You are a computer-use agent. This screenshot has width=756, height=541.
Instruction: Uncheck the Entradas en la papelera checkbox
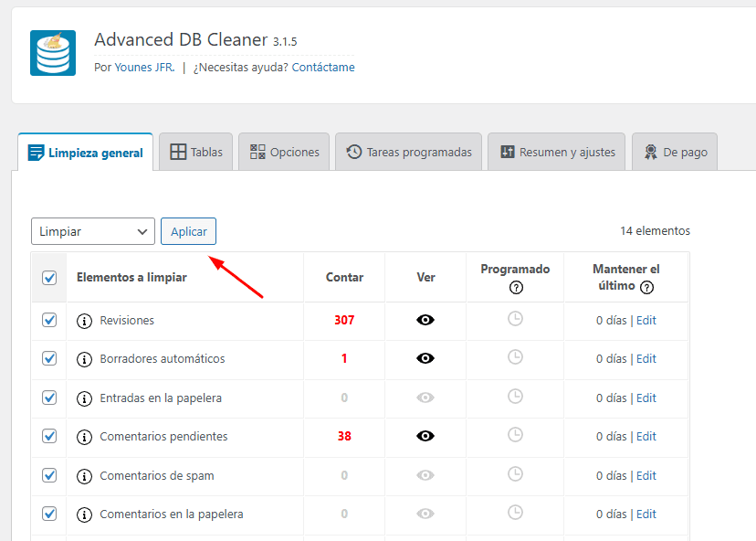49,398
